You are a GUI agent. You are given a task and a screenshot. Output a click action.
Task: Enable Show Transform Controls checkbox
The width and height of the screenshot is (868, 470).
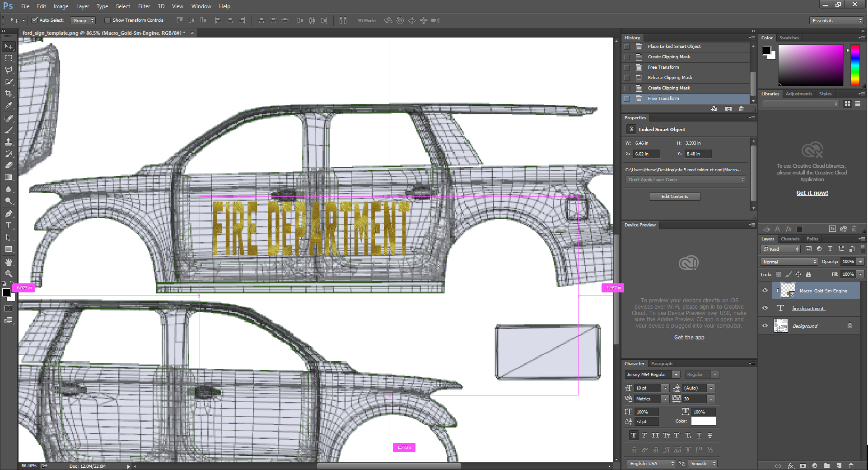[x=107, y=20]
